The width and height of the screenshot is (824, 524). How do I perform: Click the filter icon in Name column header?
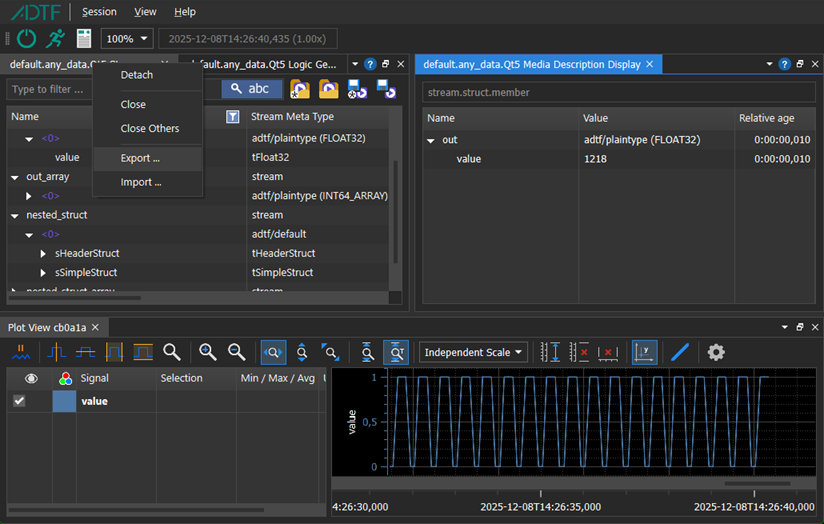[x=232, y=117]
